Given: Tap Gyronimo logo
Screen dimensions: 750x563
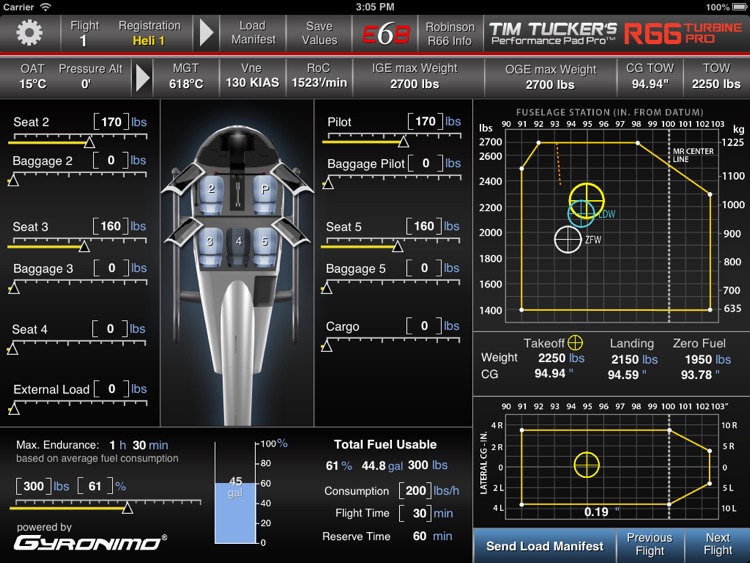Looking at the screenshot, I should tap(90, 543).
